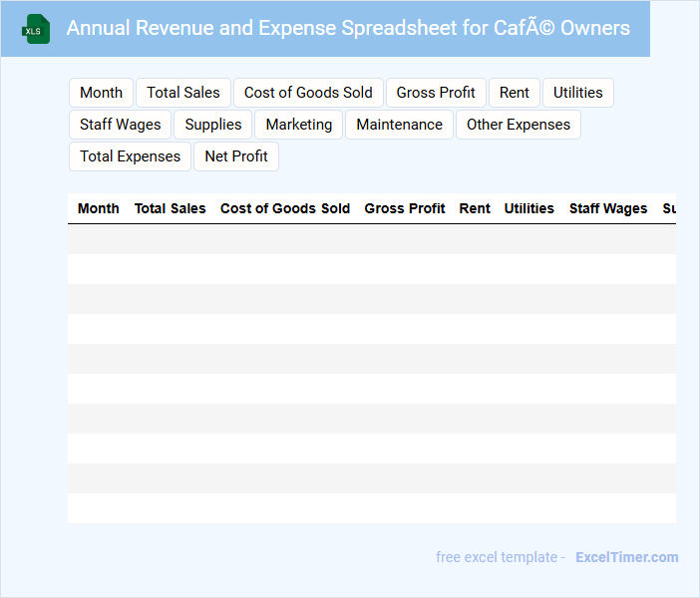Click the first empty table row
This screenshot has height=598, width=700.
pyautogui.click(x=371, y=239)
